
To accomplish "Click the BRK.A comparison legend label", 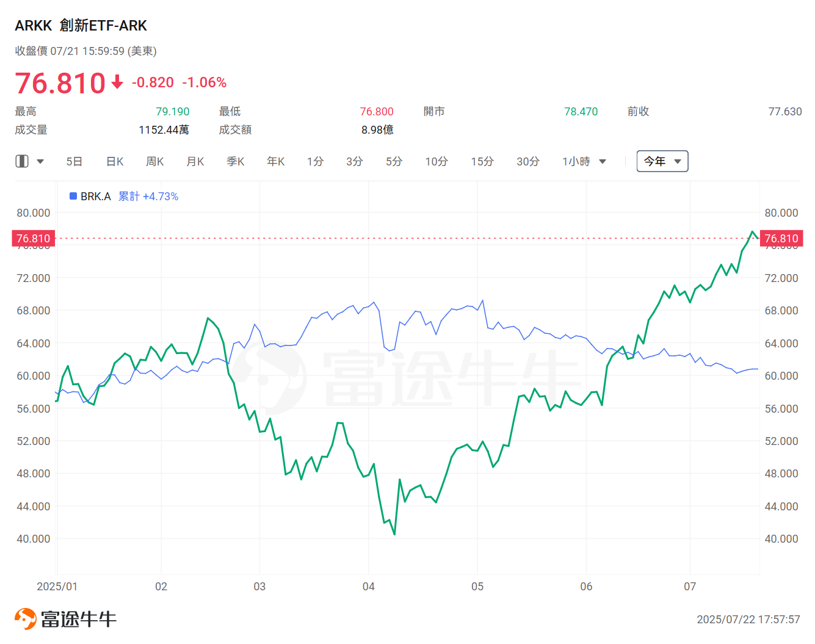I will [96, 197].
